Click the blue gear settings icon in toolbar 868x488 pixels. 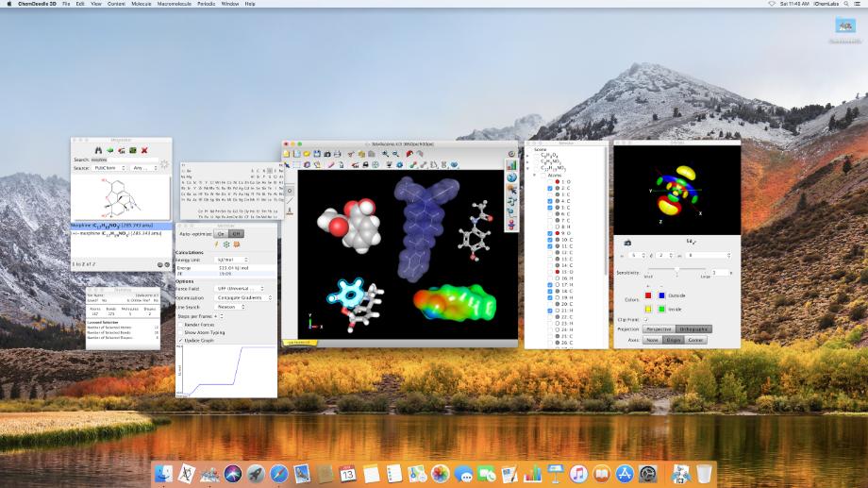coord(399,164)
